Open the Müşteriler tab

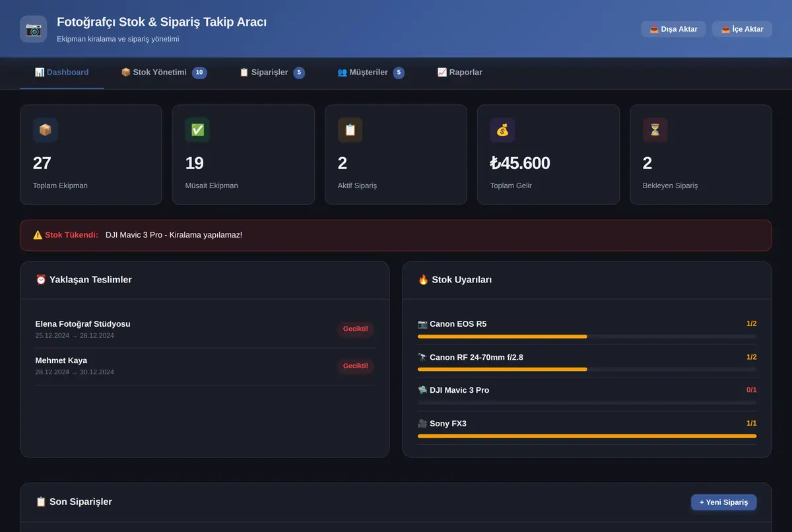371,72
